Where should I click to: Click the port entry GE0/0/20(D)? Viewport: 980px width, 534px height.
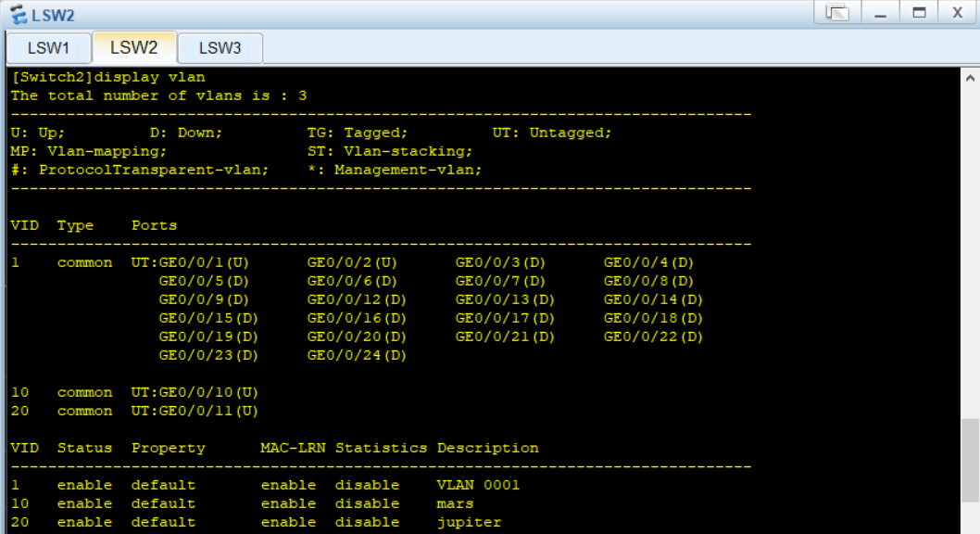357,337
